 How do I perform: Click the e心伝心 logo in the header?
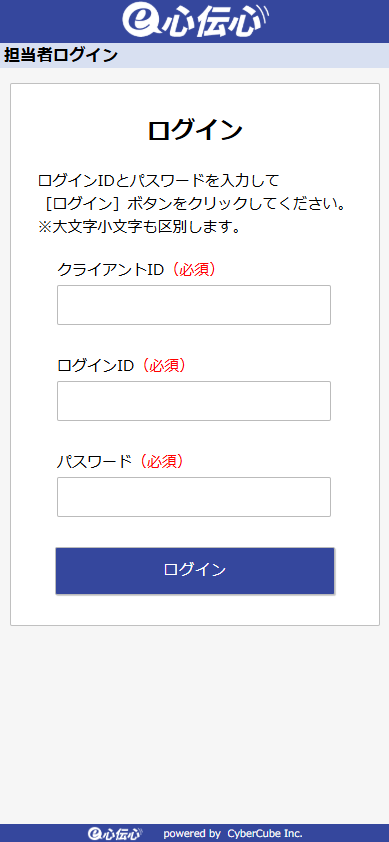tap(195, 20)
